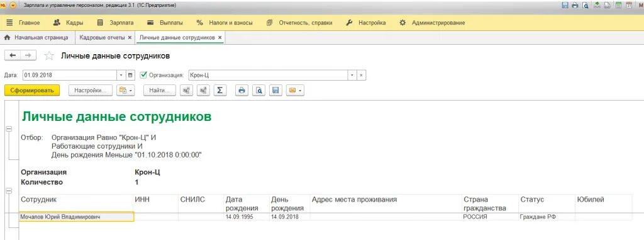The image size is (644, 240).
Task: Click the sum (Σ) icon
Action: [x=220, y=90]
